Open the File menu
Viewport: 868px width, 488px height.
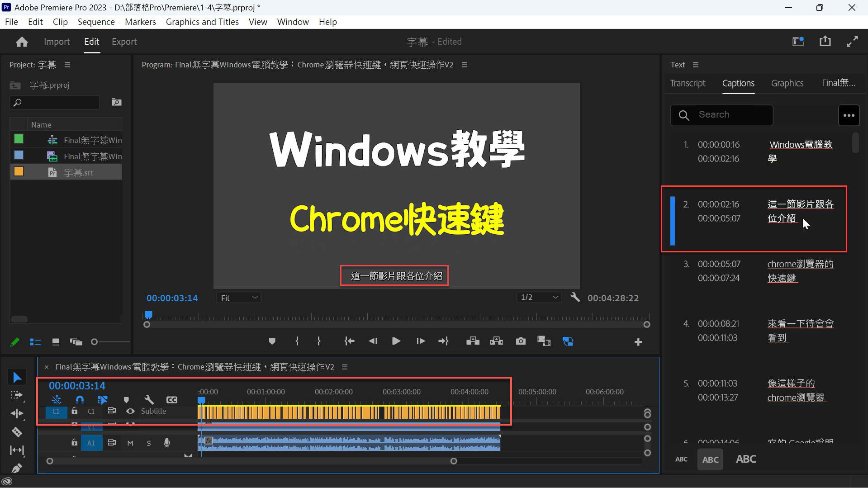coord(11,22)
